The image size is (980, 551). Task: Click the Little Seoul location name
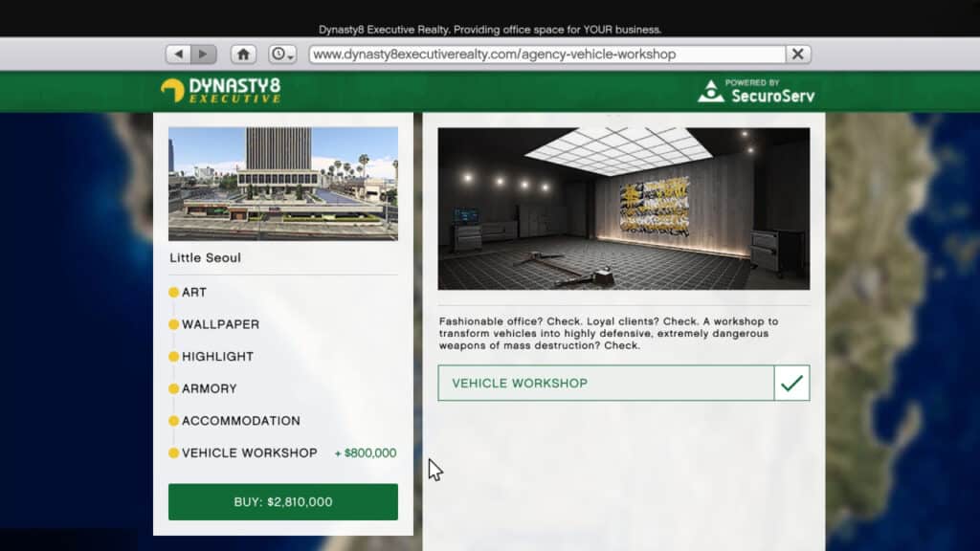(205, 257)
